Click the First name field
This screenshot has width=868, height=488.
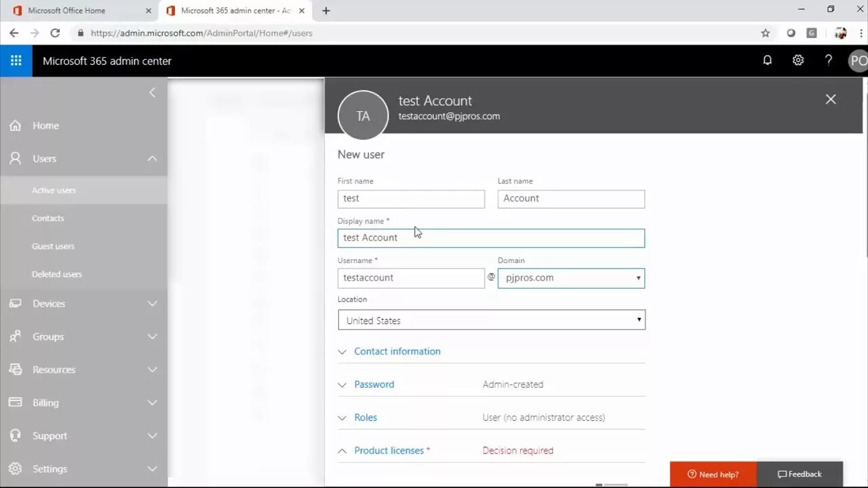pos(411,199)
